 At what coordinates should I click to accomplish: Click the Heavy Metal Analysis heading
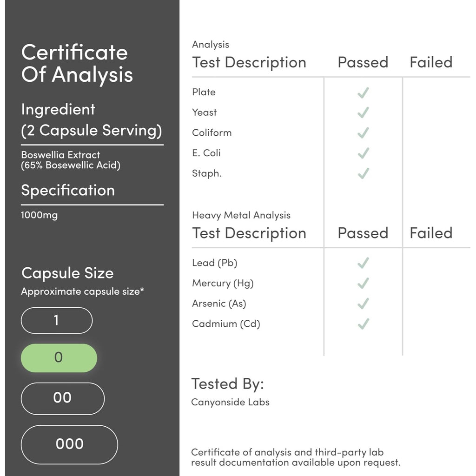pyautogui.click(x=241, y=215)
